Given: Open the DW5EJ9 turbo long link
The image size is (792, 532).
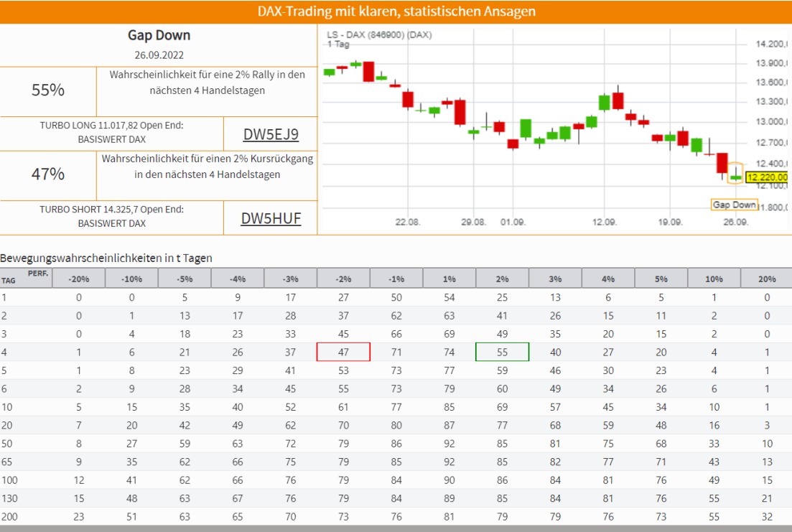Looking at the screenshot, I should tap(271, 134).
